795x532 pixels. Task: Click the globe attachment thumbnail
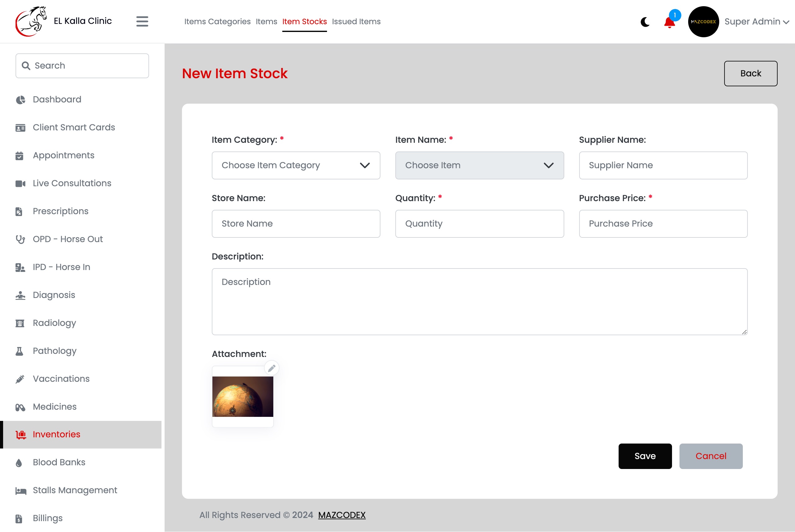pyautogui.click(x=243, y=396)
